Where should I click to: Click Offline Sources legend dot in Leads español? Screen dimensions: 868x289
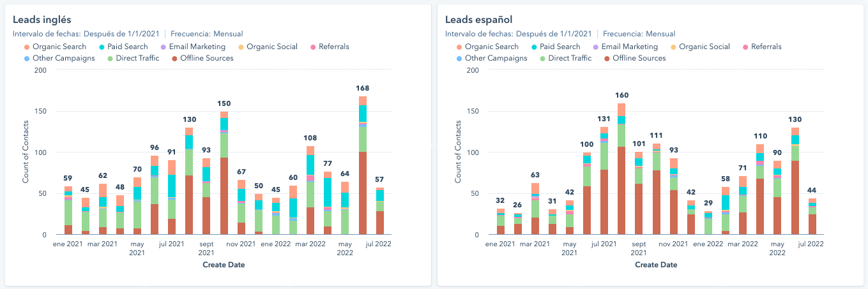click(607, 59)
